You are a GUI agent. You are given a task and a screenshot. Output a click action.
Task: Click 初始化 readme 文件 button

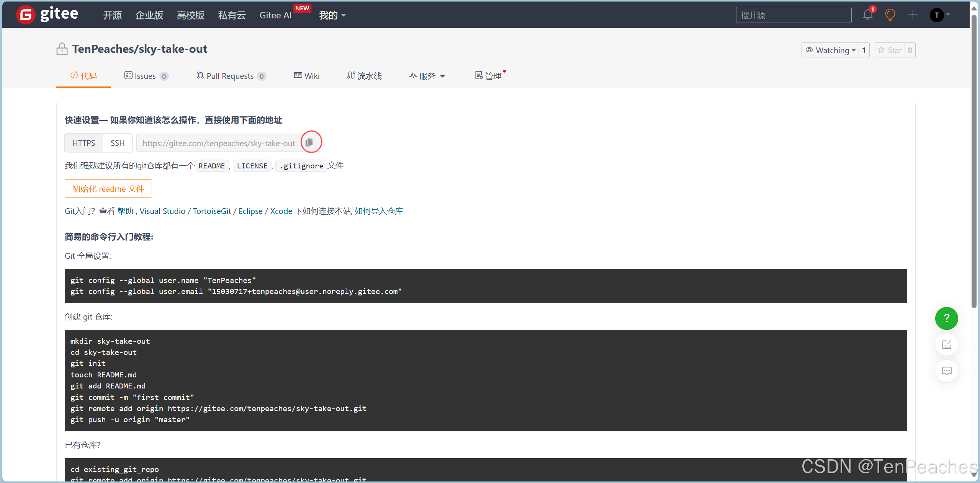pyautogui.click(x=108, y=189)
